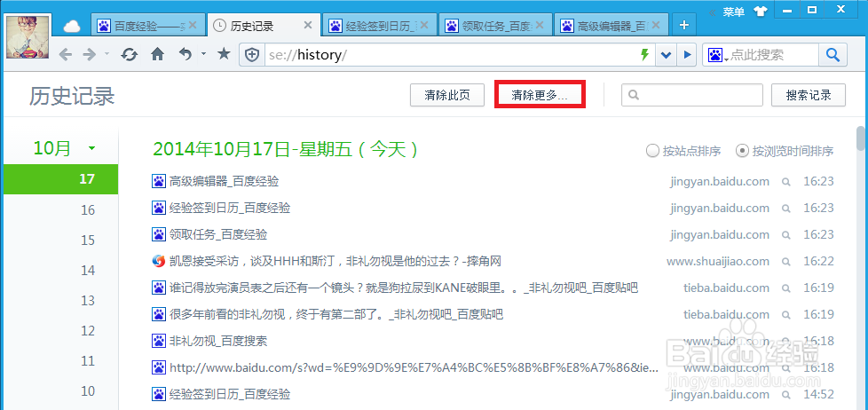The width and height of the screenshot is (868, 410).
Task: Open the 高级编辑器_百度经验 history entry
Action: click(x=225, y=182)
